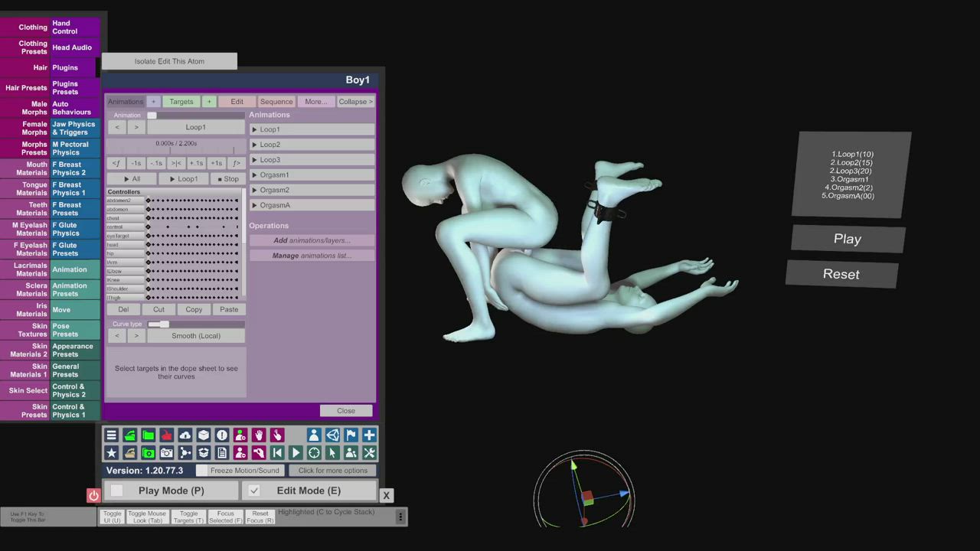The width and height of the screenshot is (980, 551).
Task: Switch to the Edit tab
Action: click(237, 102)
